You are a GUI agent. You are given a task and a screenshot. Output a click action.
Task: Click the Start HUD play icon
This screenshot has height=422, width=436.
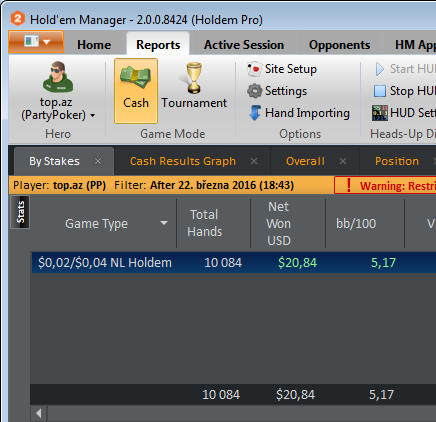tap(380, 69)
